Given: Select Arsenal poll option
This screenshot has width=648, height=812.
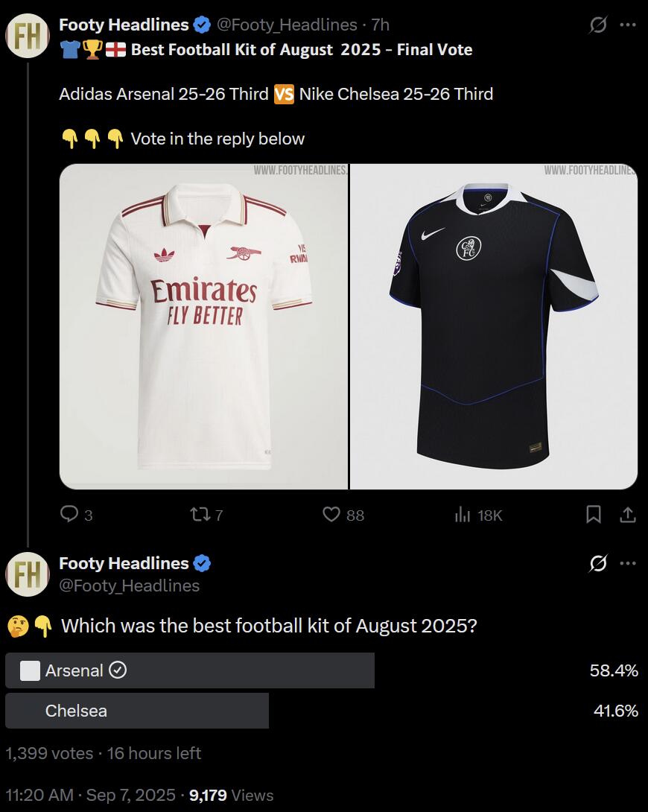Looking at the screenshot, I should click(190, 670).
